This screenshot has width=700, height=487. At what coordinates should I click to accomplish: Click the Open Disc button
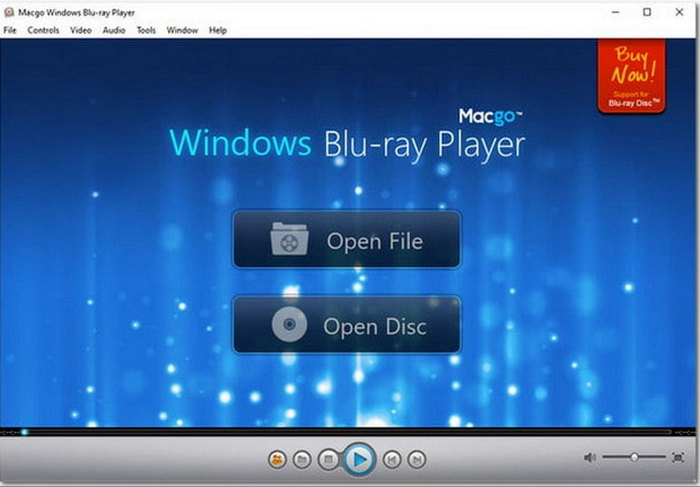(346, 325)
